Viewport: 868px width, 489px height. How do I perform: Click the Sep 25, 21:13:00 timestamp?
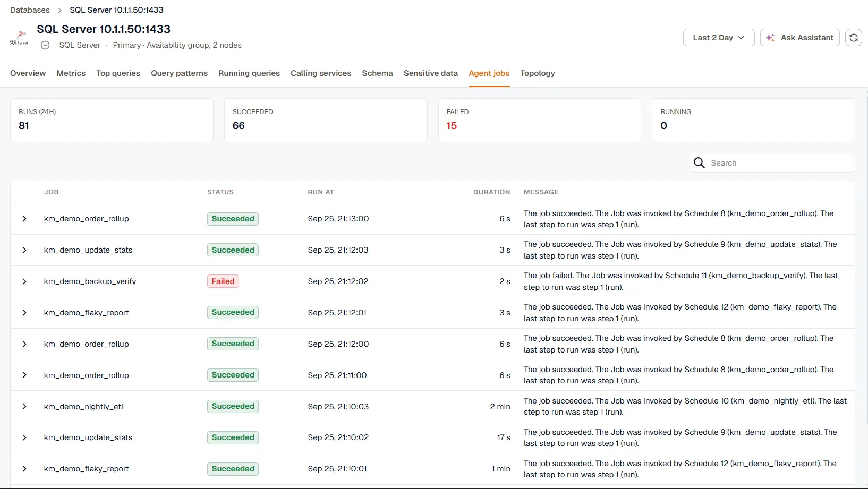pos(338,219)
